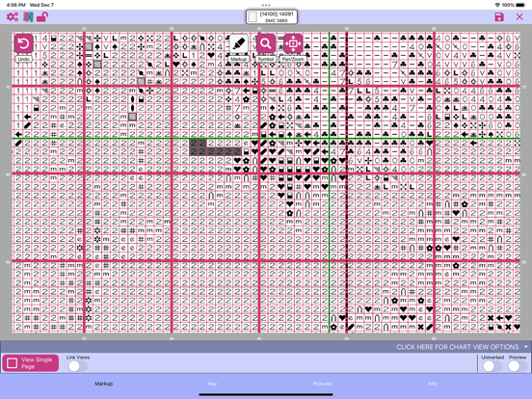Close the chart with the X icon
The width and height of the screenshot is (532, 399).
pos(519,17)
